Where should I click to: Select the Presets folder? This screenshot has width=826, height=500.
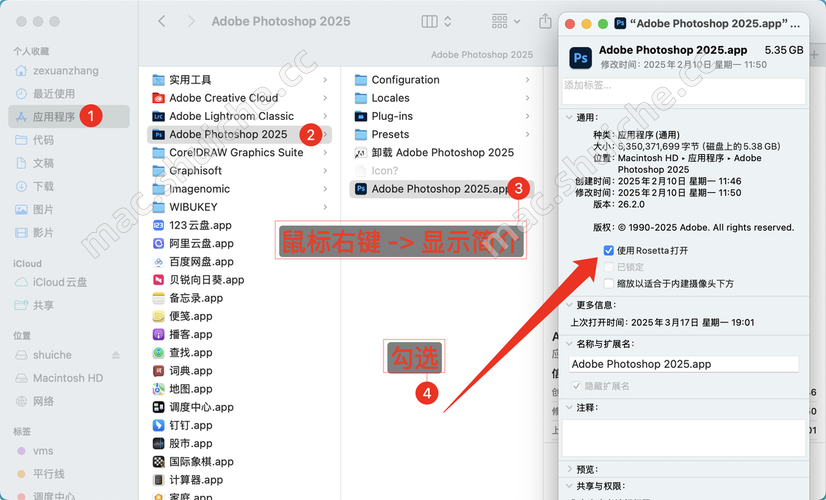(441, 134)
